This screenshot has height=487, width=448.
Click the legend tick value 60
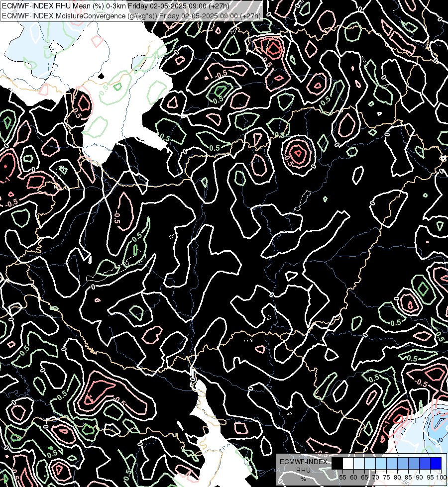pyautogui.click(x=353, y=478)
